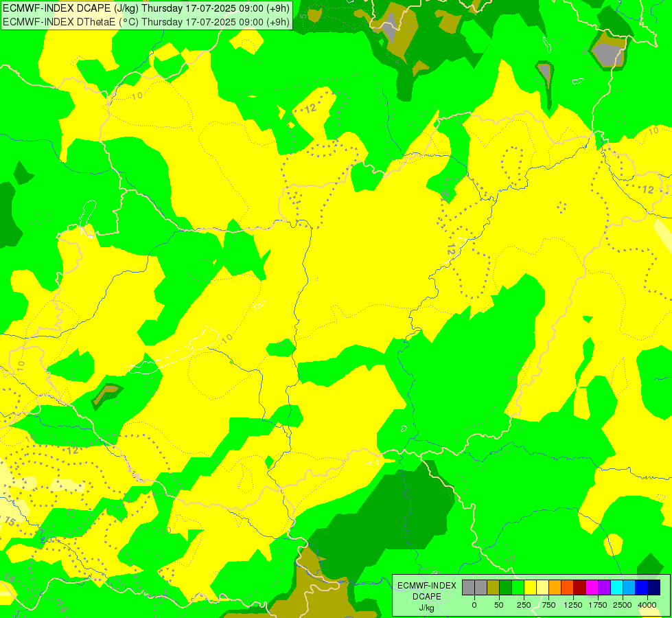The image size is (672, 618).
Task: Click the legend value label 1750
Action: coord(597,605)
